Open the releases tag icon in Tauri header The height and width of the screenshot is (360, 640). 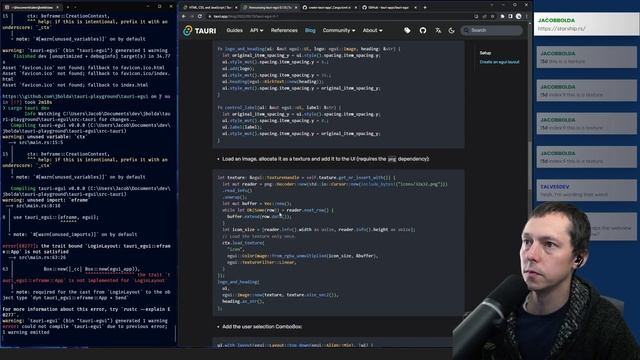point(407,31)
